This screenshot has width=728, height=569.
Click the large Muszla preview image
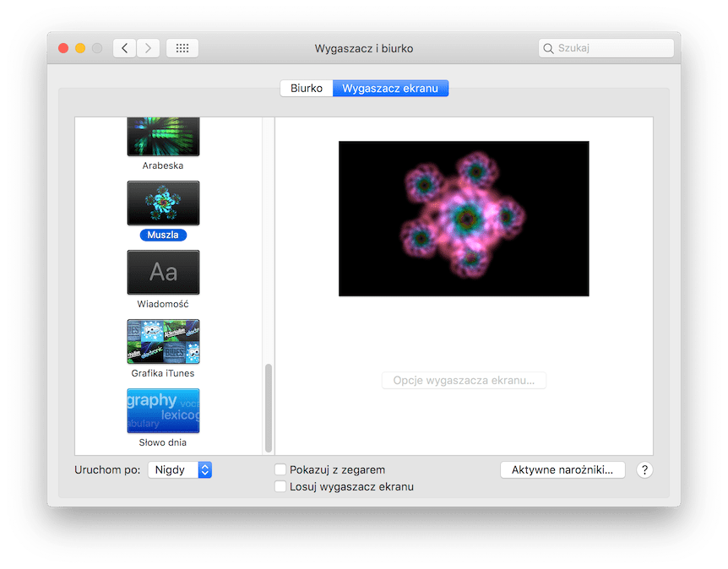click(x=464, y=219)
